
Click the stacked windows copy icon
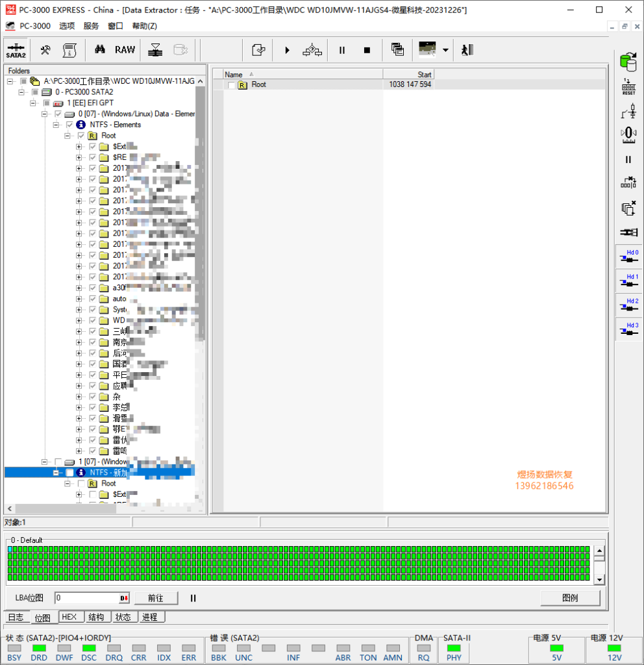pyautogui.click(x=397, y=49)
